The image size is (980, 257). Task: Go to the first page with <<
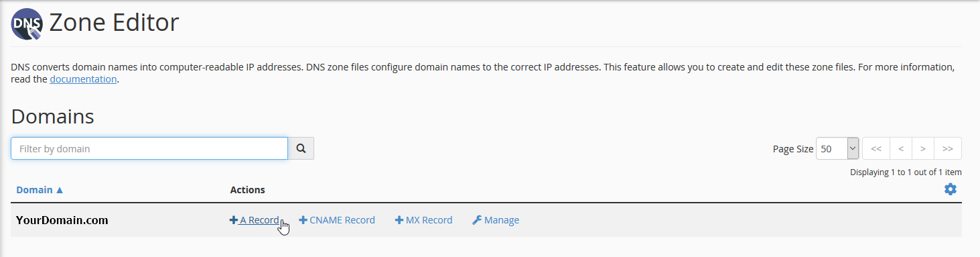click(876, 149)
